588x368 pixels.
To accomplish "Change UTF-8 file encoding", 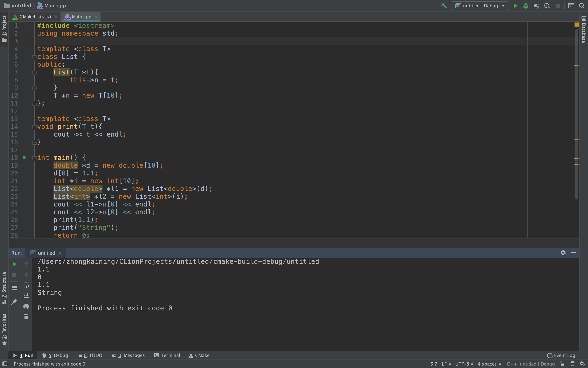I will coord(464,364).
